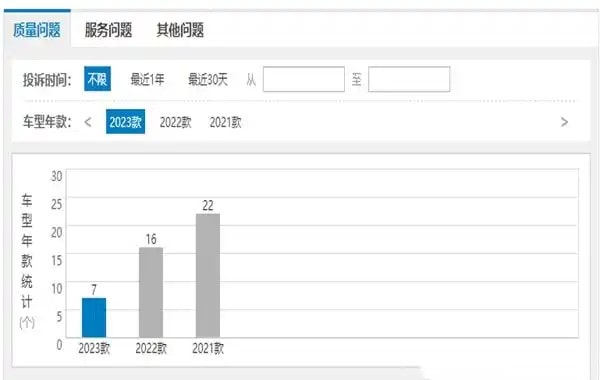Select the 2023款 model year button

[x=126, y=122]
